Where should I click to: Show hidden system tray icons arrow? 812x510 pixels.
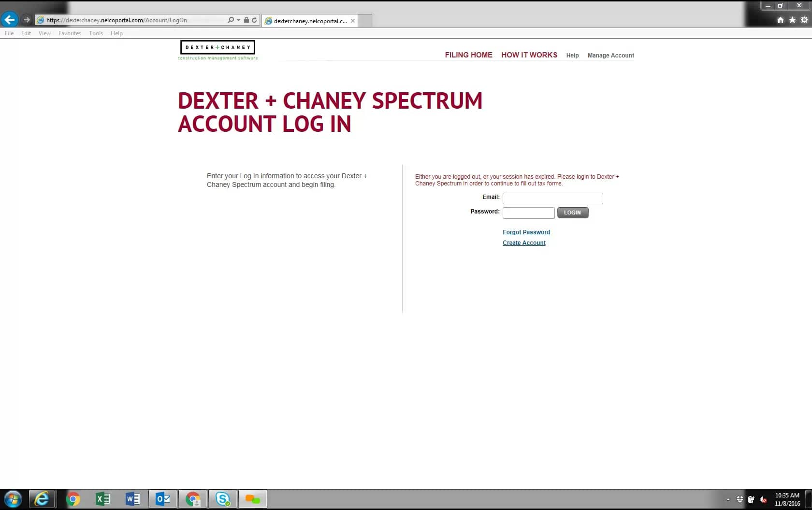(x=728, y=499)
